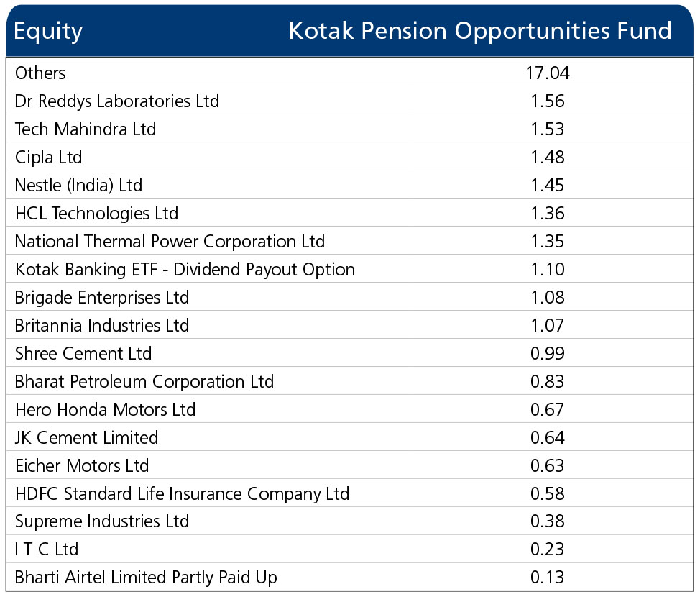Click the 17.04 value for Others
Viewport: 700px width, 597px height.
[x=548, y=73]
